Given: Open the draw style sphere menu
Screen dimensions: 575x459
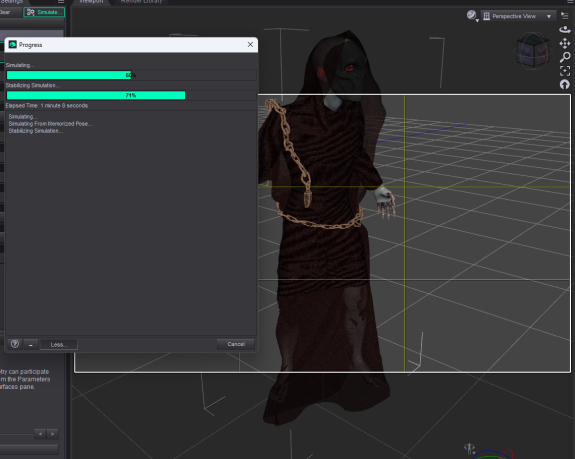Looking at the screenshot, I should (472, 15).
